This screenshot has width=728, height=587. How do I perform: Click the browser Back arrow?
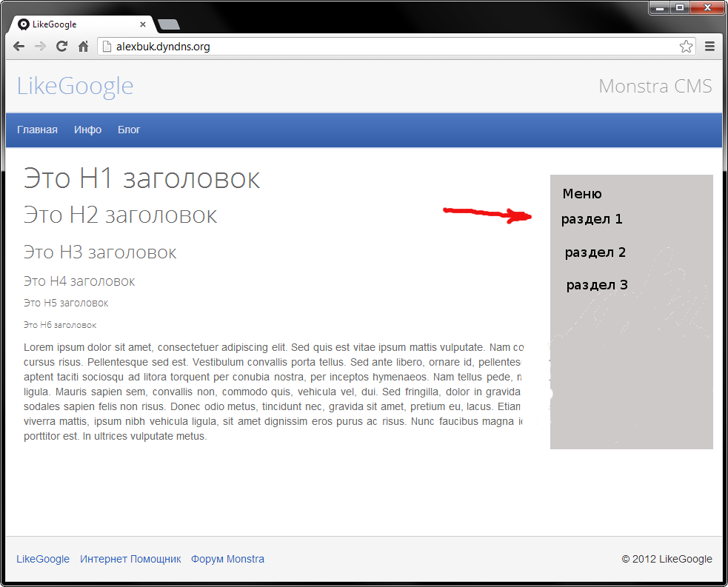tap(19, 47)
